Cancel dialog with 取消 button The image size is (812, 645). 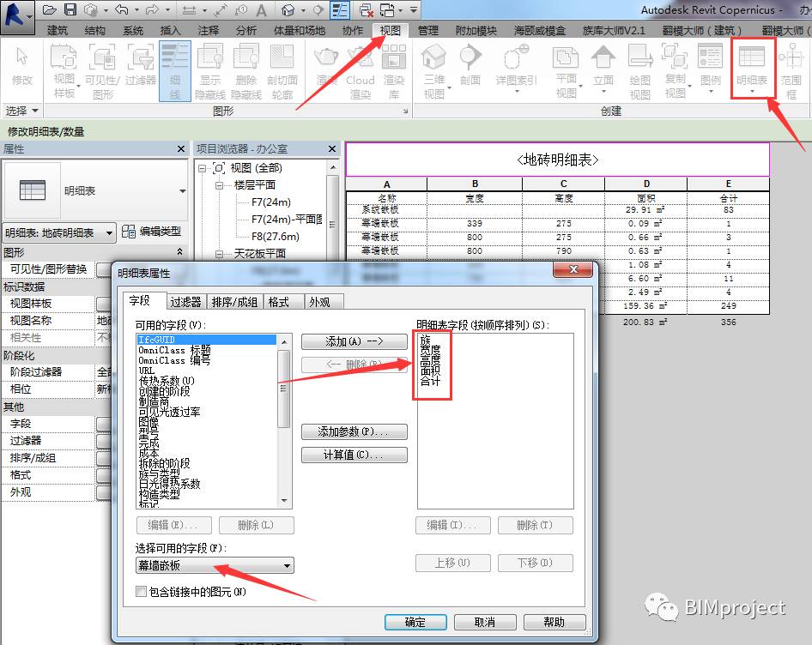click(x=485, y=622)
